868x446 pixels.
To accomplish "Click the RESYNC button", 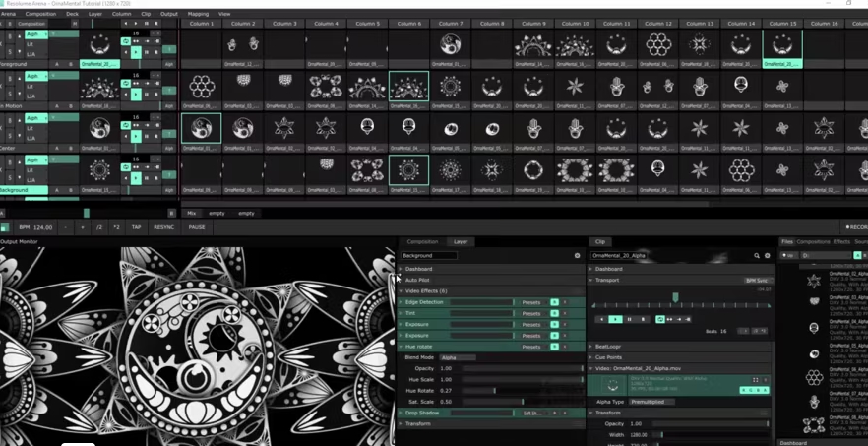I will click(163, 227).
